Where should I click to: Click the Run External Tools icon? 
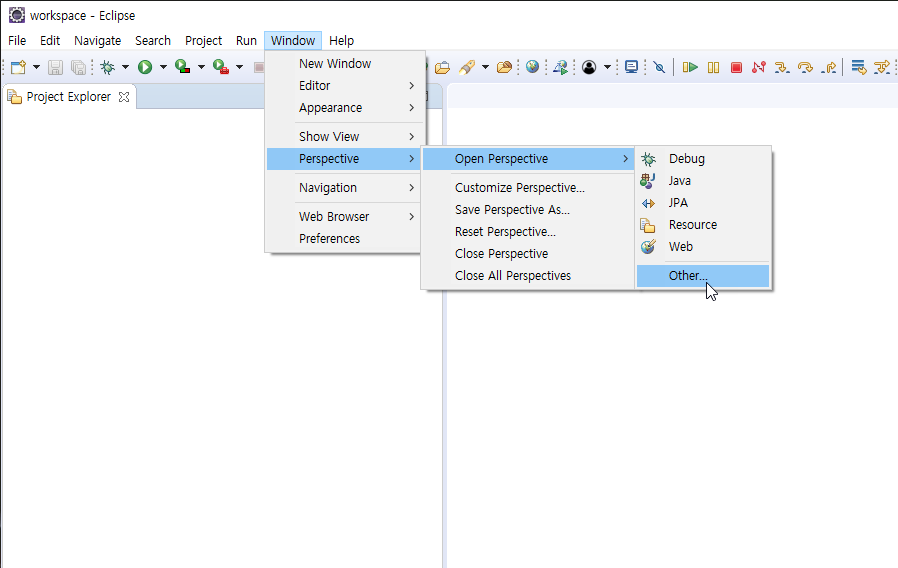(x=221, y=67)
